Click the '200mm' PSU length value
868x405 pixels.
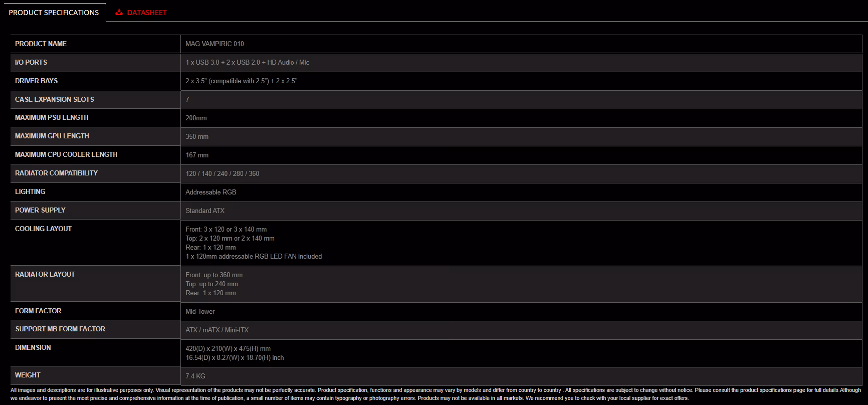(x=196, y=118)
